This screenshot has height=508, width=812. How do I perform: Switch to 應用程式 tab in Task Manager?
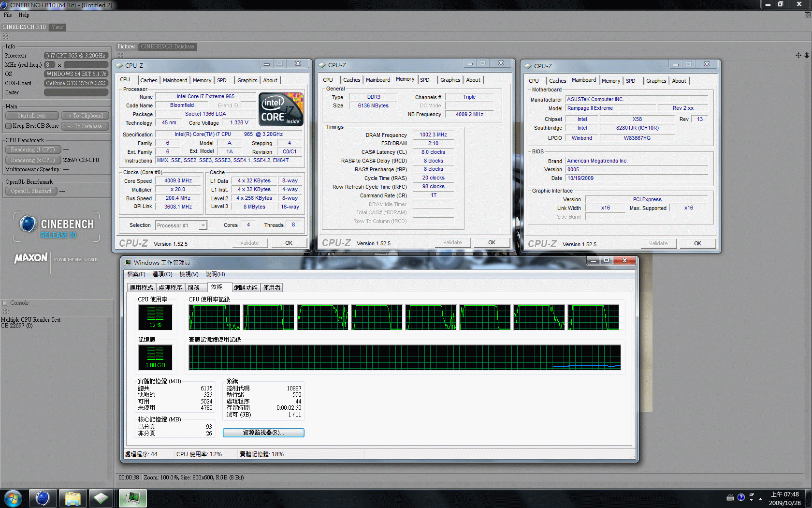(142, 287)
